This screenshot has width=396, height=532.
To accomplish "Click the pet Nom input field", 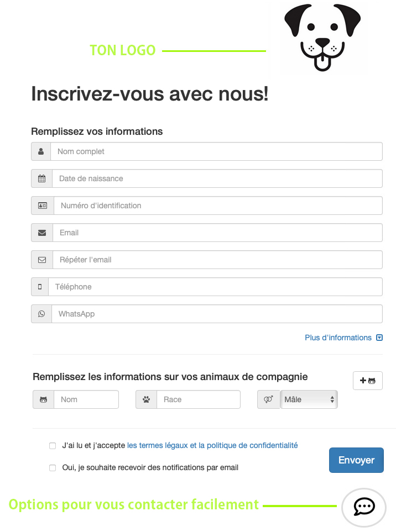I will [86, 399].
